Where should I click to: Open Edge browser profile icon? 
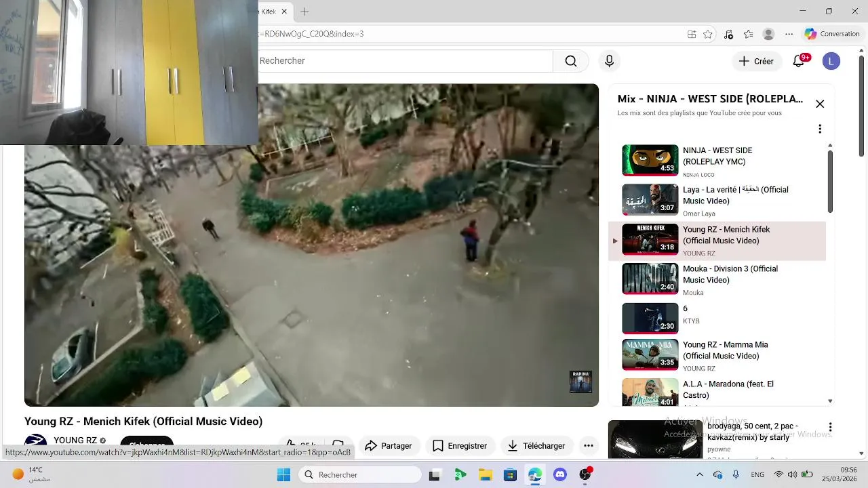tap(768, 34)
